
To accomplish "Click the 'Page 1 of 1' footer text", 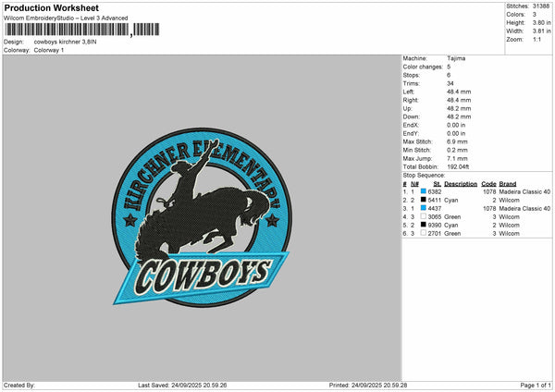I will (536, 386).
